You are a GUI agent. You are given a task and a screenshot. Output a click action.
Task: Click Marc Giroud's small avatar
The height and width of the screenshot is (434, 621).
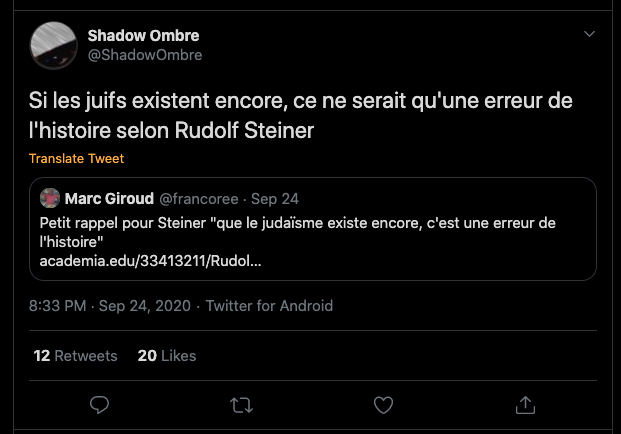[x=49, y=198]
